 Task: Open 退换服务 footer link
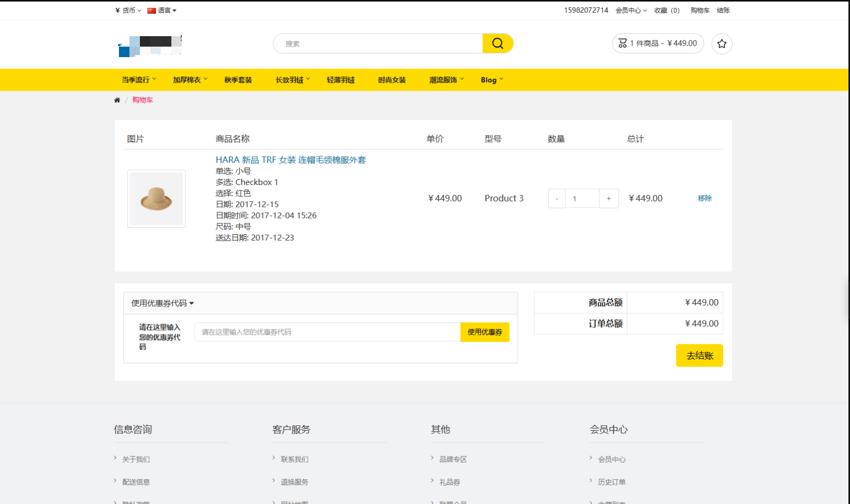click(295, 482)
